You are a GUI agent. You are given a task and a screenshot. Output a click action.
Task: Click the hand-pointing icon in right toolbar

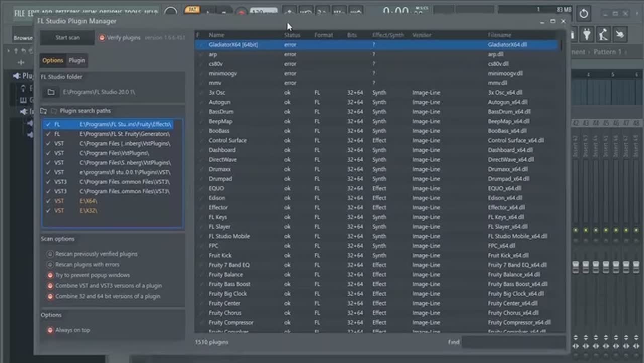coord(620,34)
